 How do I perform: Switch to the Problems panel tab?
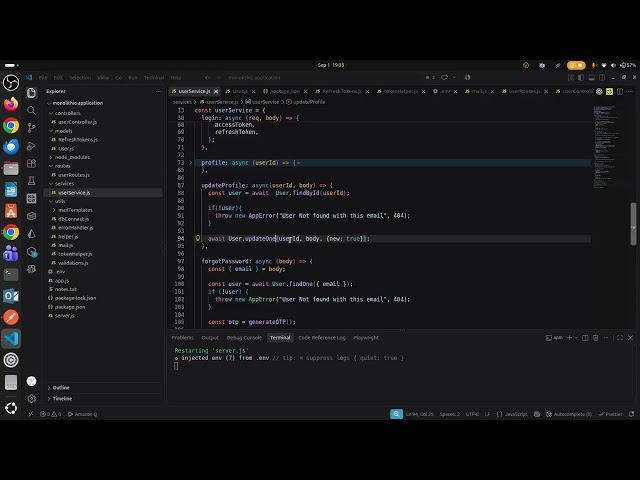(182, 338)
